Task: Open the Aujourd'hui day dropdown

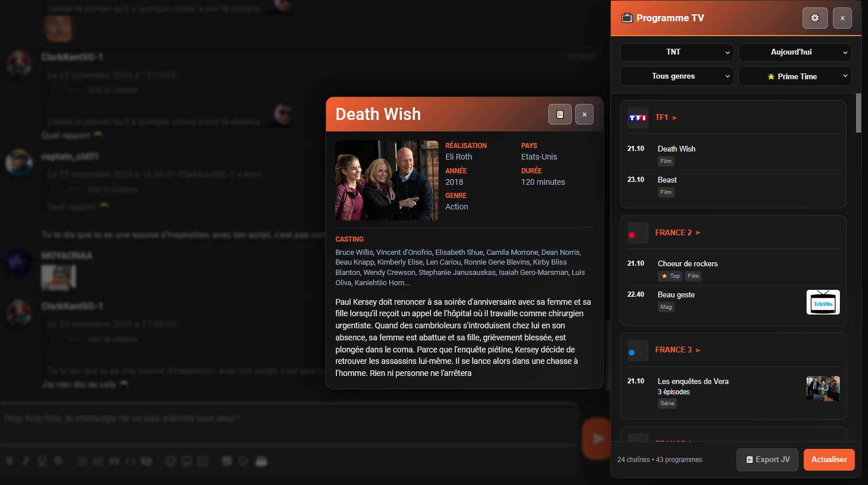Action: 795,52
